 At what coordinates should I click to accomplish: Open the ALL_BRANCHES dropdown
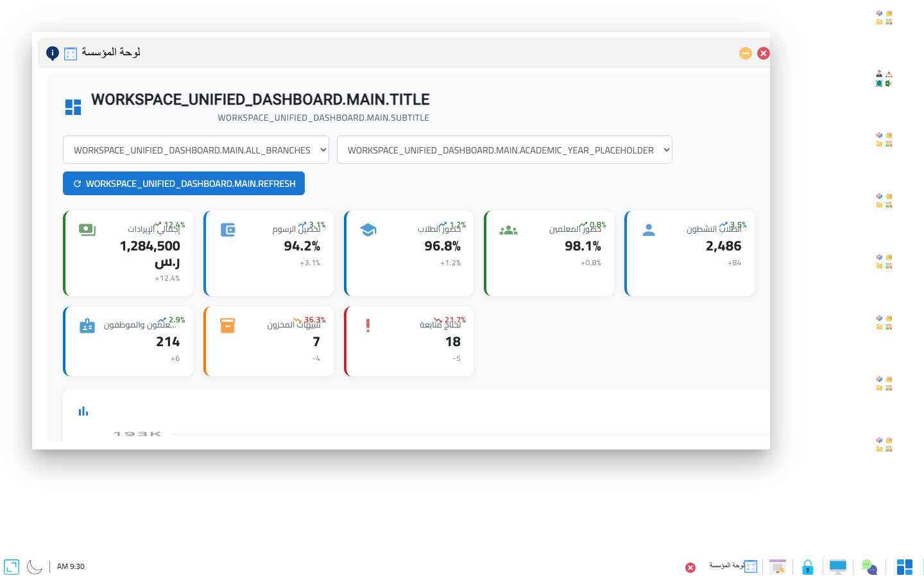coord(196,150)
